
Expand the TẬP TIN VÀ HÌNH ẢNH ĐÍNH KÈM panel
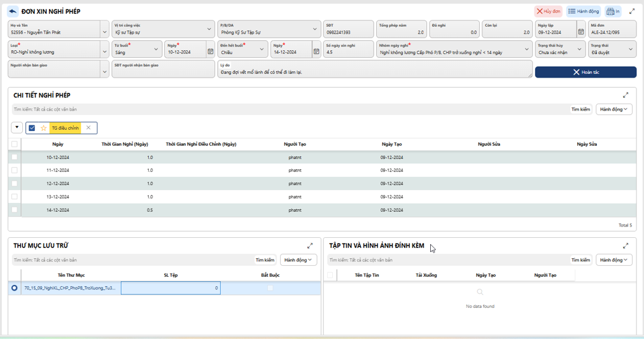pos(626,246)
